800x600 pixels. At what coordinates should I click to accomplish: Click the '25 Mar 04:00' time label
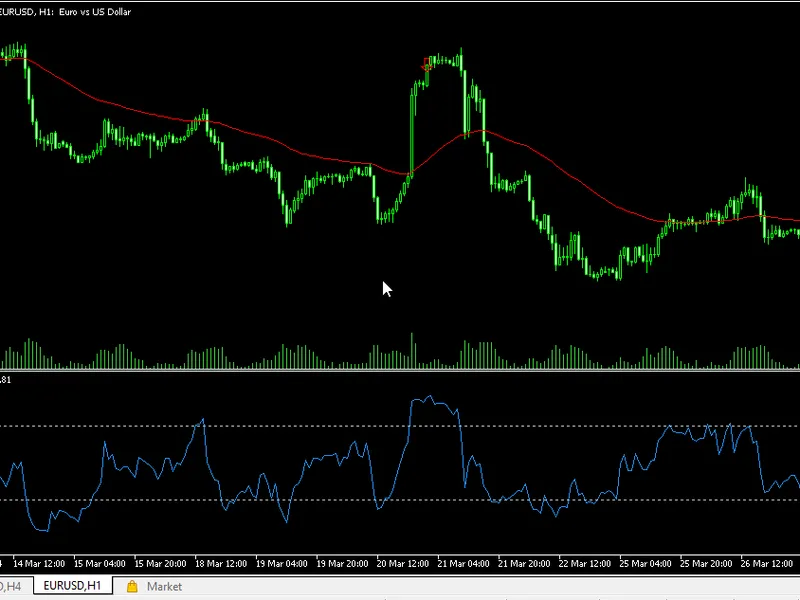point(645,564)
